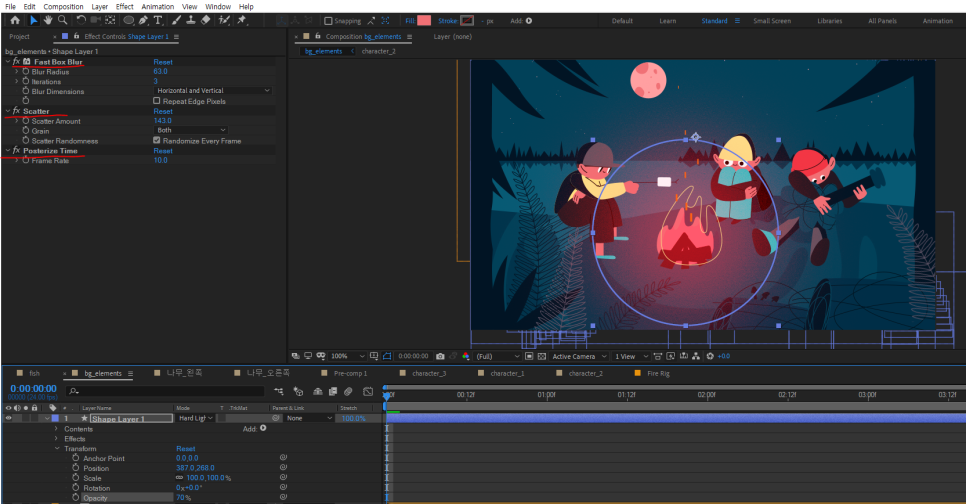Open the Active Camera dropdown

tap(579, 356)
